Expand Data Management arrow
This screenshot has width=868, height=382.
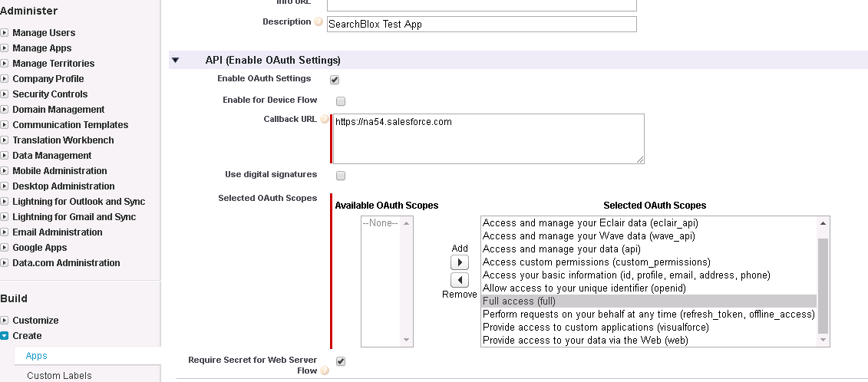pyautogui.click(x=5, y=156)
